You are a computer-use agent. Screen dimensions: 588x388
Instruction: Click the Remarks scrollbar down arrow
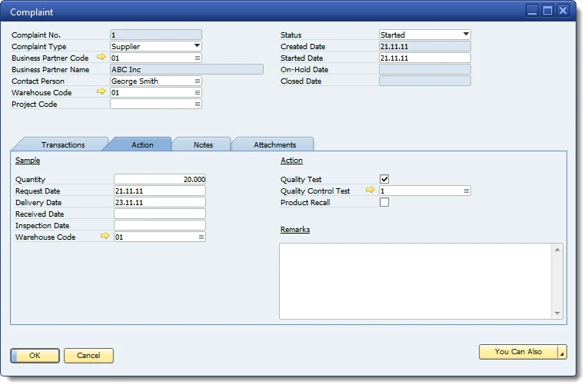[557, 313]
